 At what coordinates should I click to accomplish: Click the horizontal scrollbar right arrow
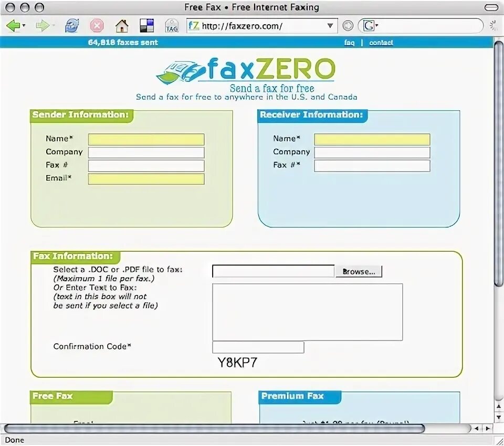(488, 428)
